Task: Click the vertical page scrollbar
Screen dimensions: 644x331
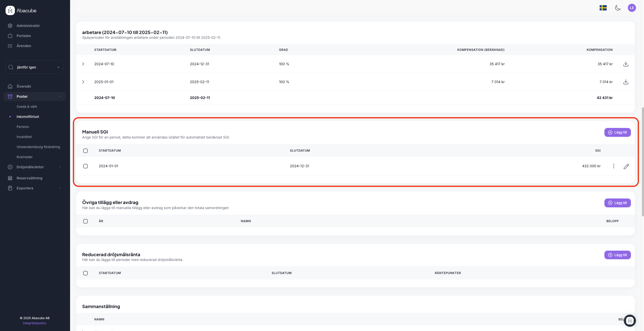Action: (642, 161)
